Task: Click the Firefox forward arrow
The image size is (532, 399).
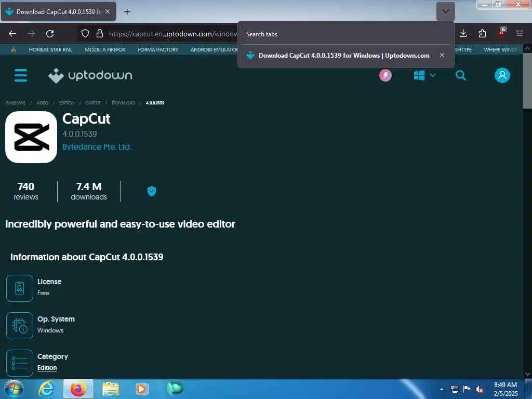Action: 31,34
